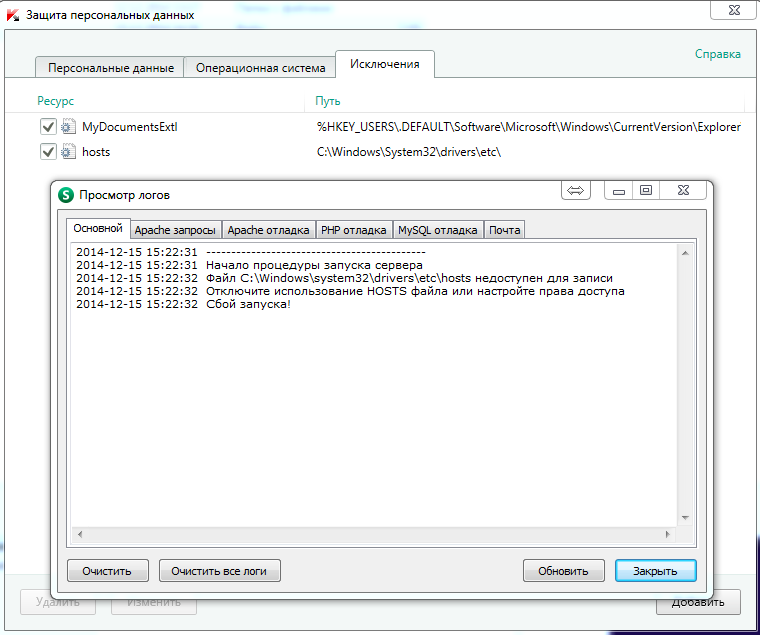This screenshot has height=635, width=760.
Task: Maximize the log viewer window
Action: (646, 190)
